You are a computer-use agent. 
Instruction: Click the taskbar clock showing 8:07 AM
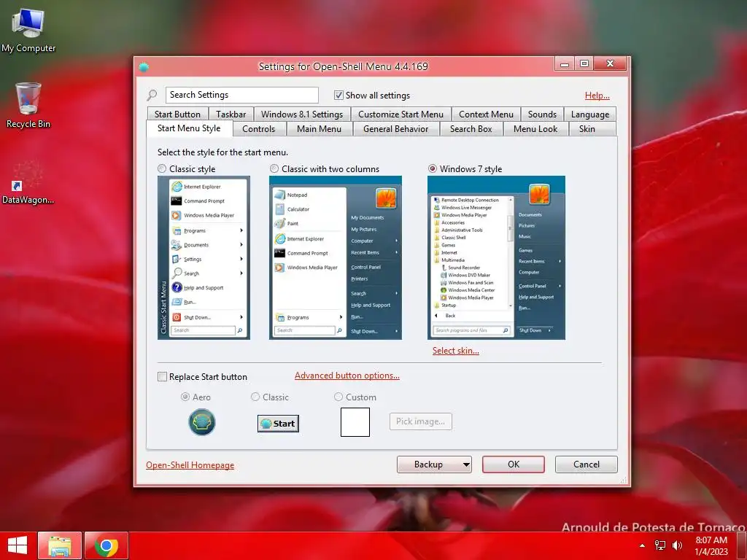click(x=711, y=545)
